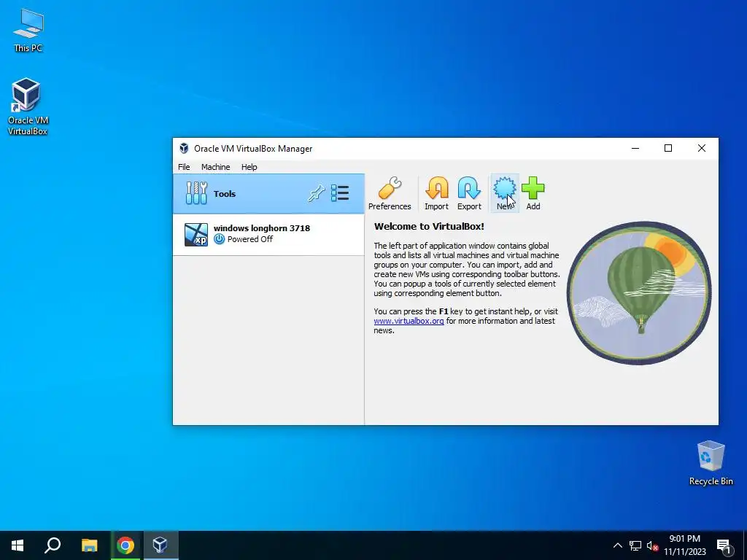Click the XP icon of longhorn VM
This screenshot has width=747, height=560.
coord(196,234)
